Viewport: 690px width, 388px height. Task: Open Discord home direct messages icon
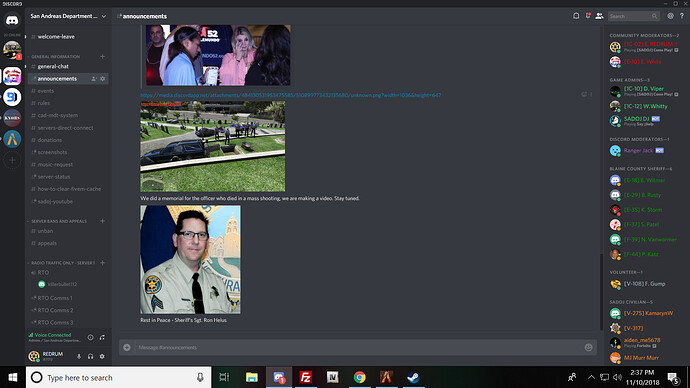(x=12, y=21)
